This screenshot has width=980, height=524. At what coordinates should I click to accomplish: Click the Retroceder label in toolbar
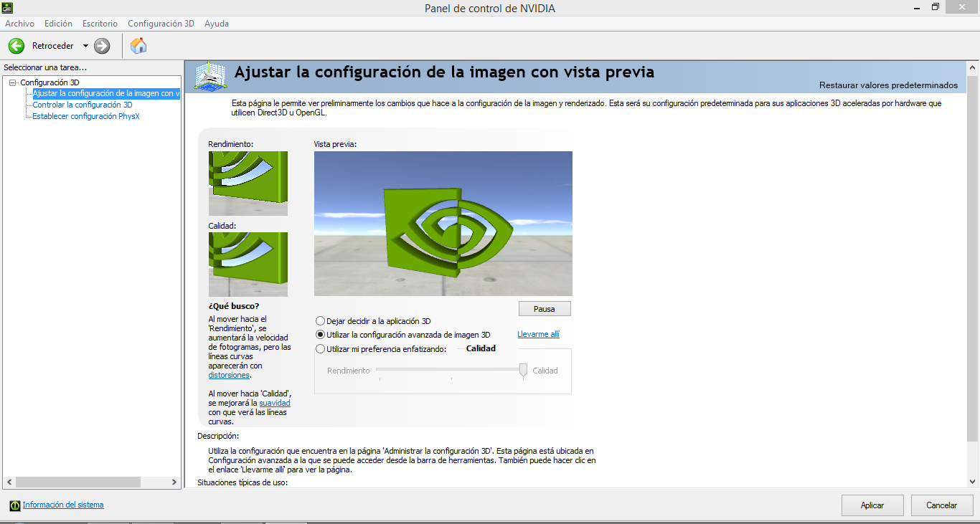(53, 46)
